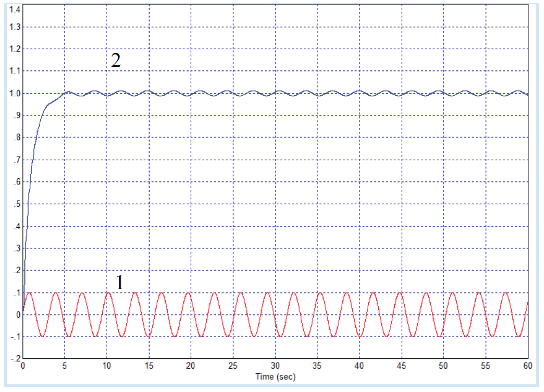Click the y-axis tick label ".5"
Screen dimensions: 544x392
point(17,204)
